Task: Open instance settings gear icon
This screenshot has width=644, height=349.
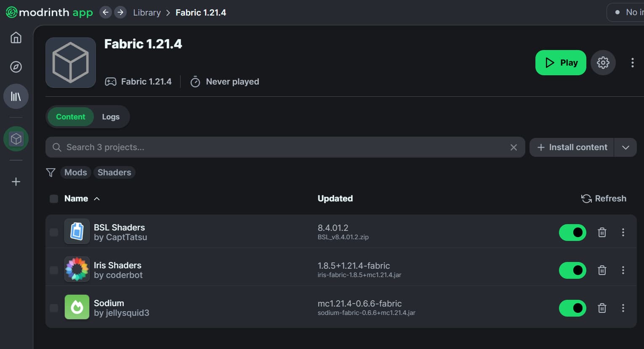Action: pyautogui.click(x=603, y=63)
